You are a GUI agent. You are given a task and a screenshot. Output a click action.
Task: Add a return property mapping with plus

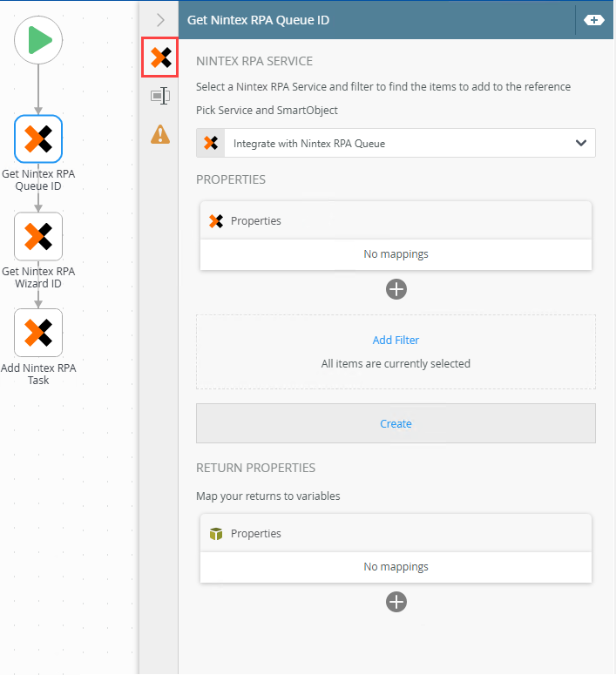(396, 602)
